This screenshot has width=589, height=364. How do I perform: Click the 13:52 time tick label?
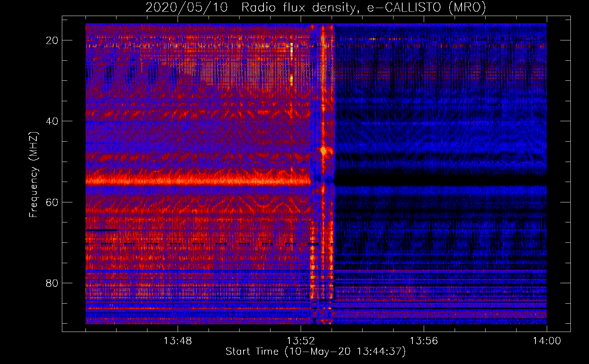pyautogui.click(x=301, y=341)
